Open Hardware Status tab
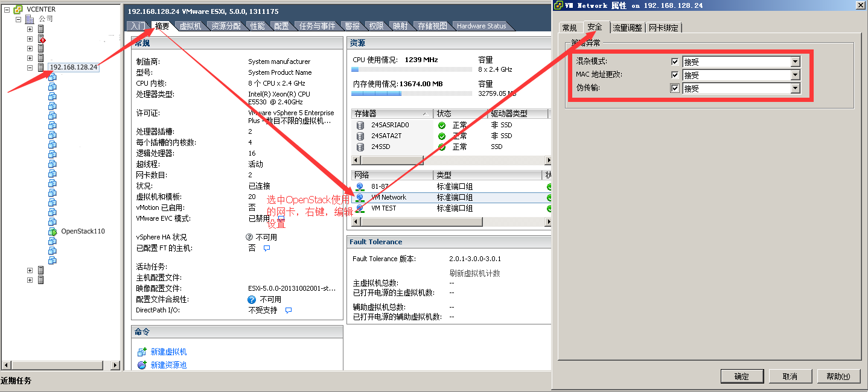This screenshot has width=868, height=392. 482,26
